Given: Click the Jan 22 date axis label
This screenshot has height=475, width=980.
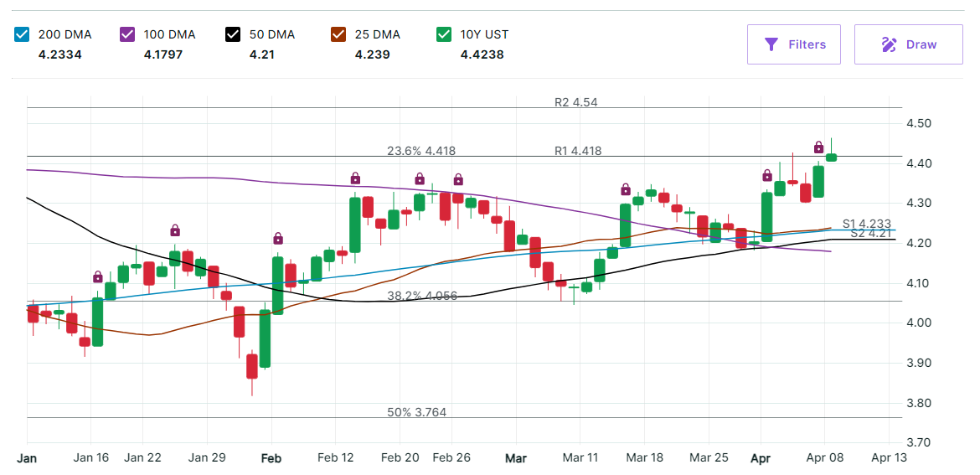Looking at the screenshot, I should pos(142,457).
